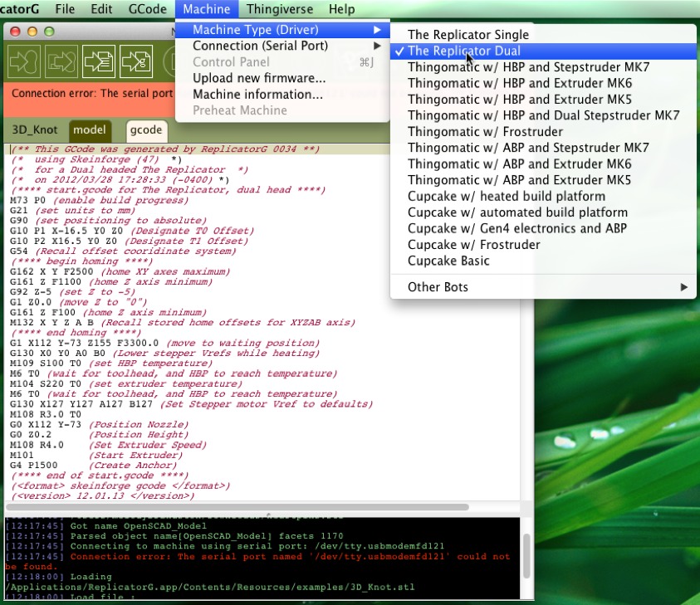Image resolution: width=700 pixels, height=605 pixels.
Task: Switch to the gcode tab
Action: click(146, 129)
